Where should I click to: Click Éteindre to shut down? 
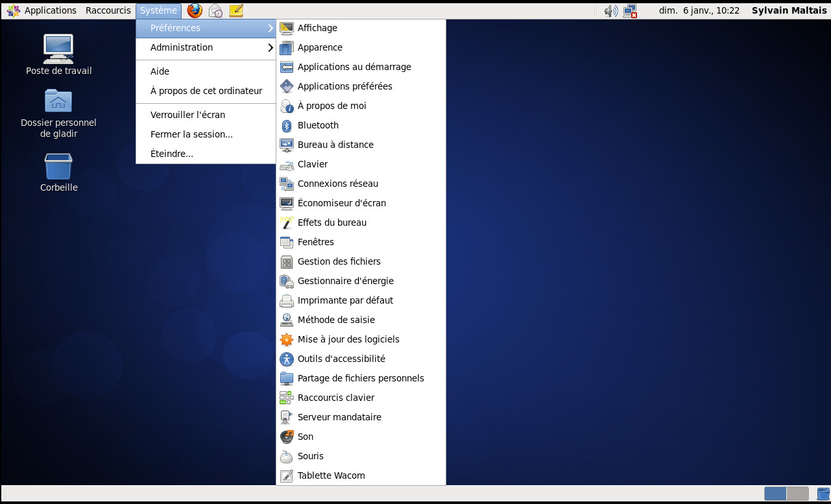[x=171, y=154]
